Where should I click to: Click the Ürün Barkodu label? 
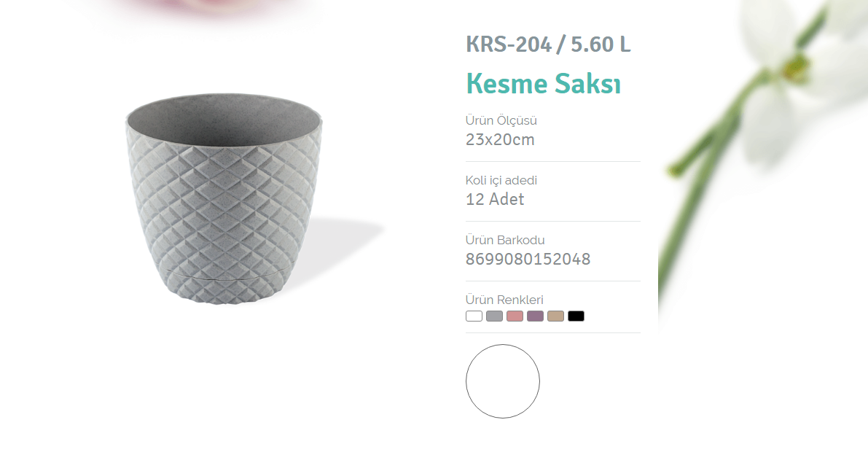click(x=505, y=240)
